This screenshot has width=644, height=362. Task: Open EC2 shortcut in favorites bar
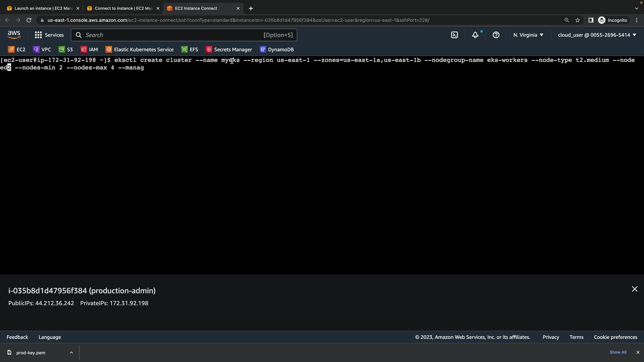pos(17,50)
